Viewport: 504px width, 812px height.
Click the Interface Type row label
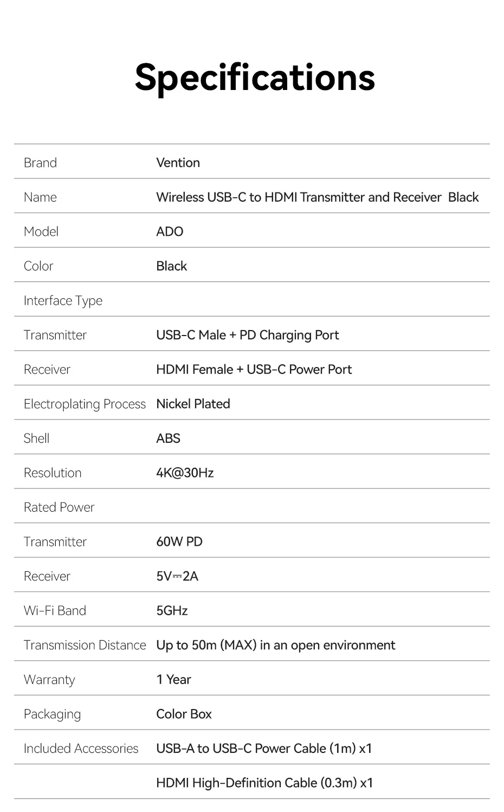[x=63, y=301]
